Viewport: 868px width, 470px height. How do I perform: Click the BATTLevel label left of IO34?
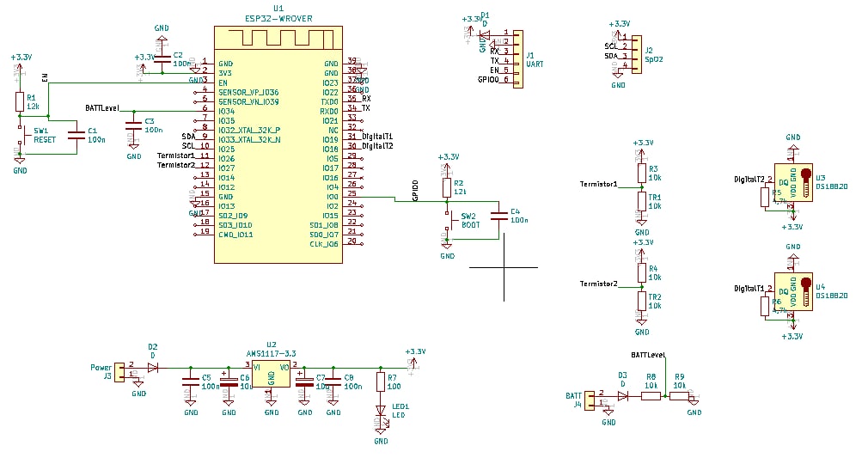click(x=102, y=108)
